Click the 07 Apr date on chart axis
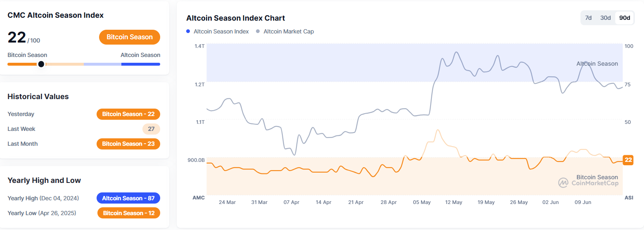Viewport: 644px width, 230px height. [x=291, y=202]
